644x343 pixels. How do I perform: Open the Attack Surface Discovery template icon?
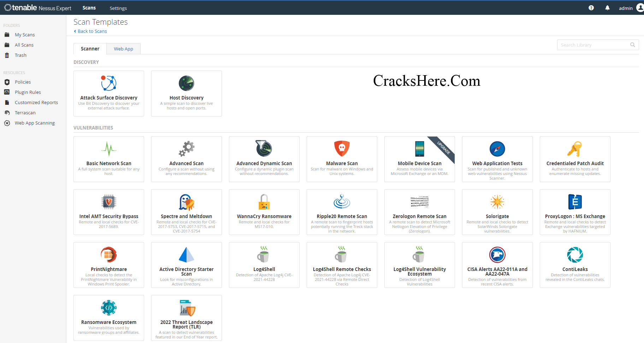pos(109,83)
